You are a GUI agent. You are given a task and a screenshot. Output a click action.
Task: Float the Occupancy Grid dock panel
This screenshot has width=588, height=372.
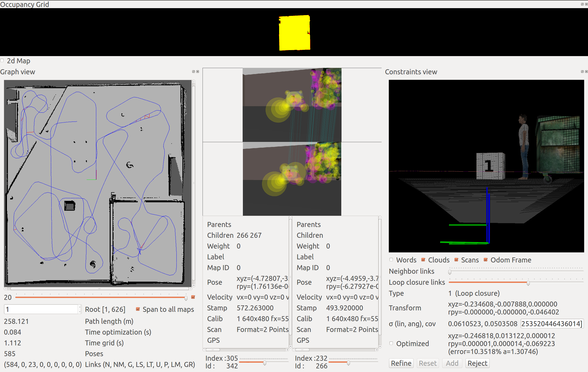pos(582,4)
